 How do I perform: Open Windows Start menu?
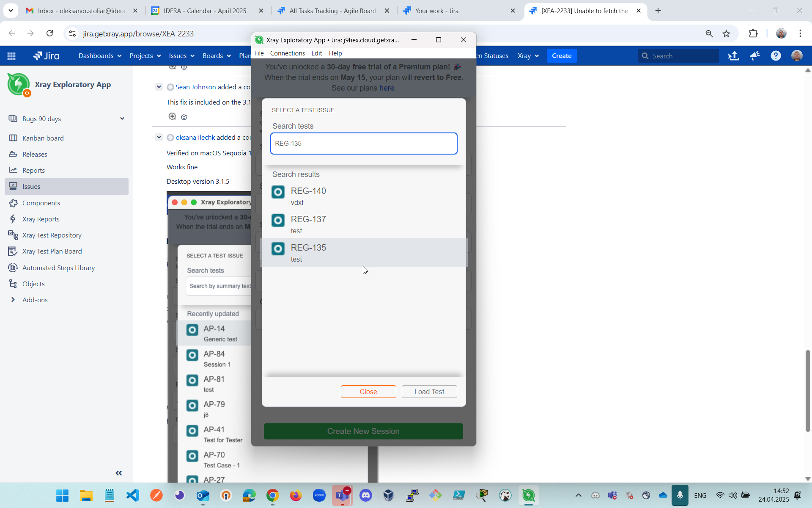pyautogui.click(x=63, y=495)
